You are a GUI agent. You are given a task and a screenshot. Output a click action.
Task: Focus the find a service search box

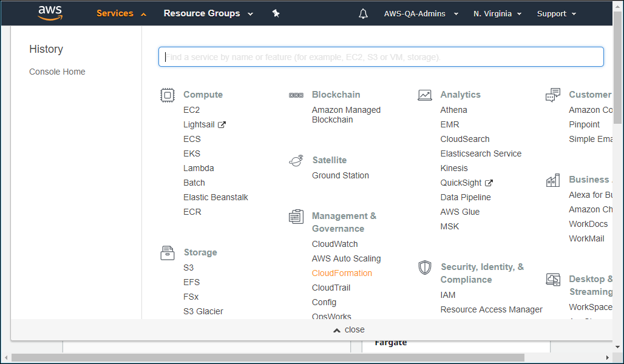(381, 57)
